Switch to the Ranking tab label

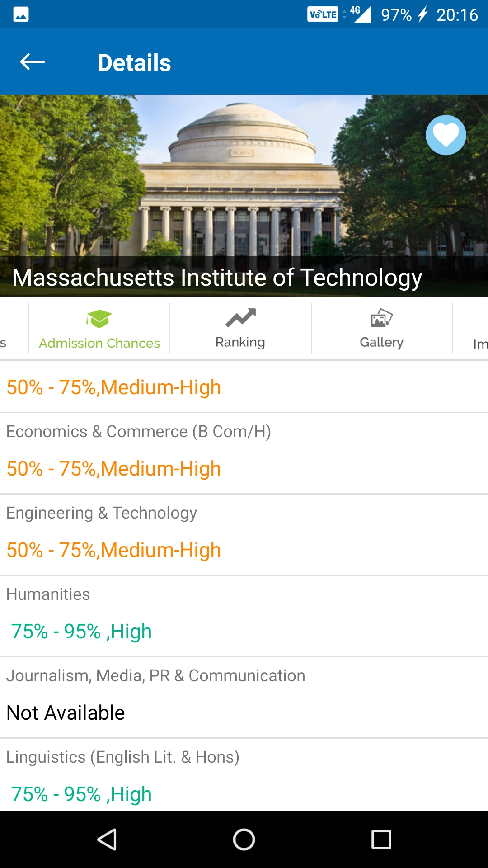point(240,342)
